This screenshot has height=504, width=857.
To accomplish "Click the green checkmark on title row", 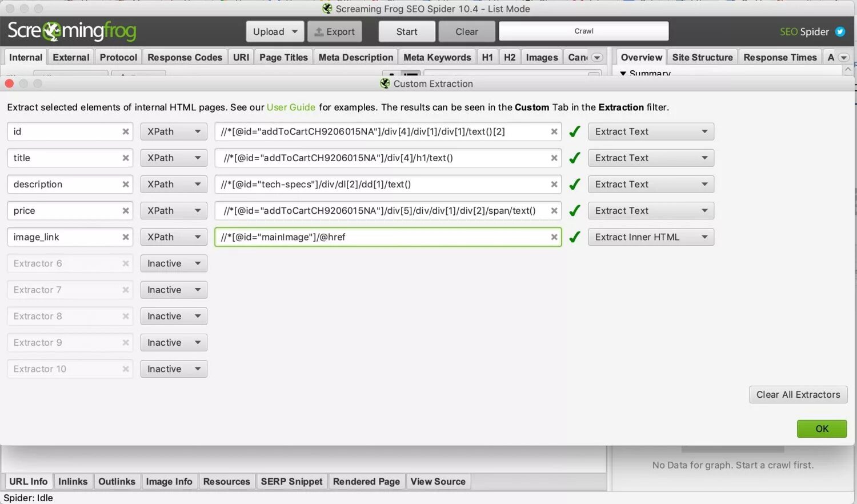I will tap(575, 158).
